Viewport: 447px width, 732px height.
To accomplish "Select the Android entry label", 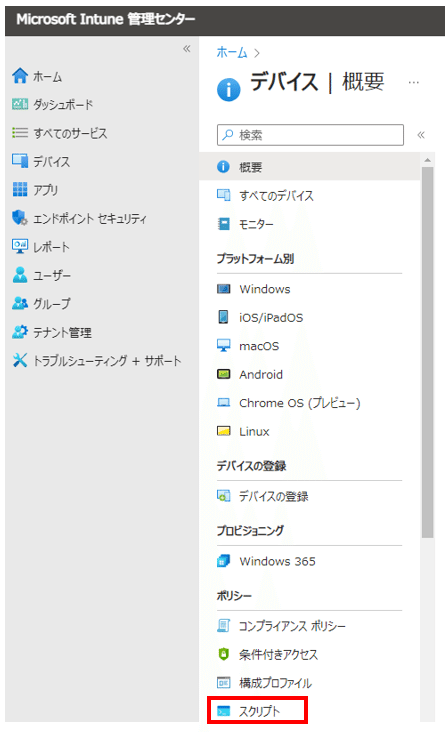I will tap(261, 374).
